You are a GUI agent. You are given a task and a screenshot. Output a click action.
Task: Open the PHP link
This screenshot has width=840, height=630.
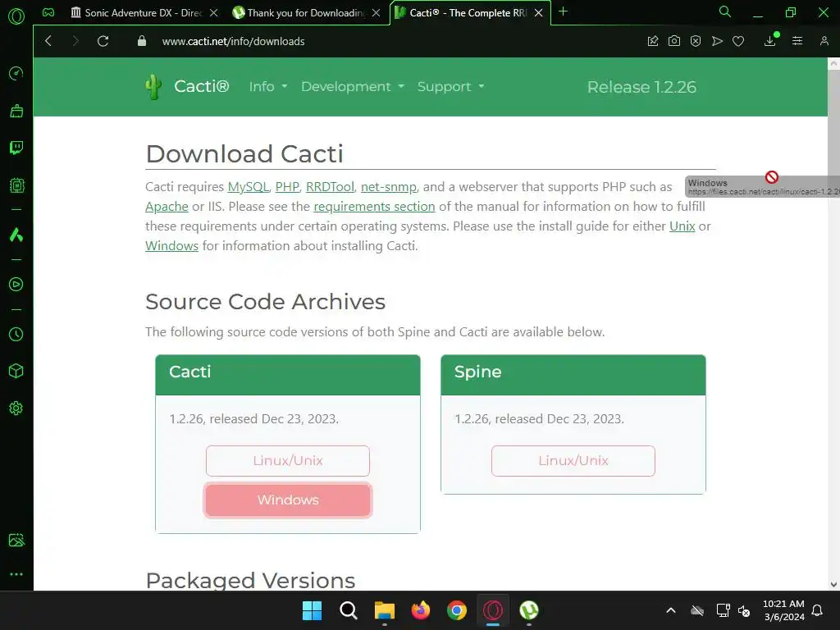click(287, 186)
